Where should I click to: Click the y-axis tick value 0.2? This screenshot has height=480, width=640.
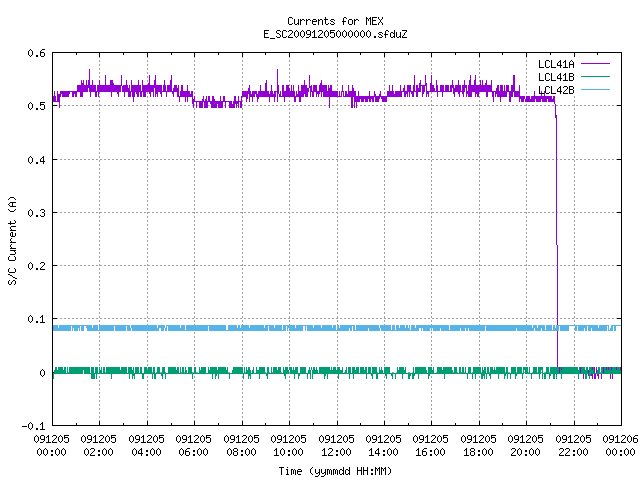pos(36,266)
